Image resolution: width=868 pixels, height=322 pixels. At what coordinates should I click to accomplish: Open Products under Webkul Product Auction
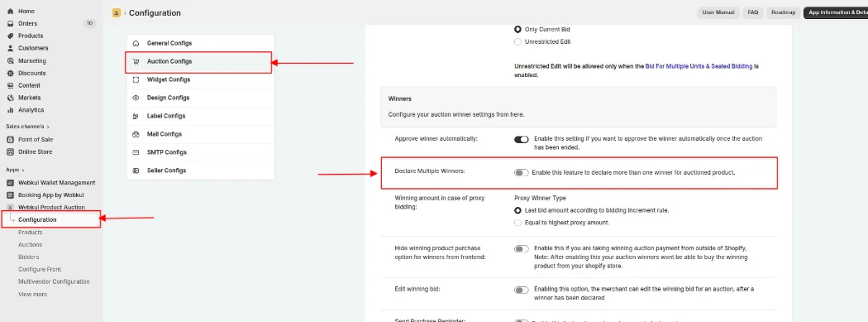[x=31, y=233]
